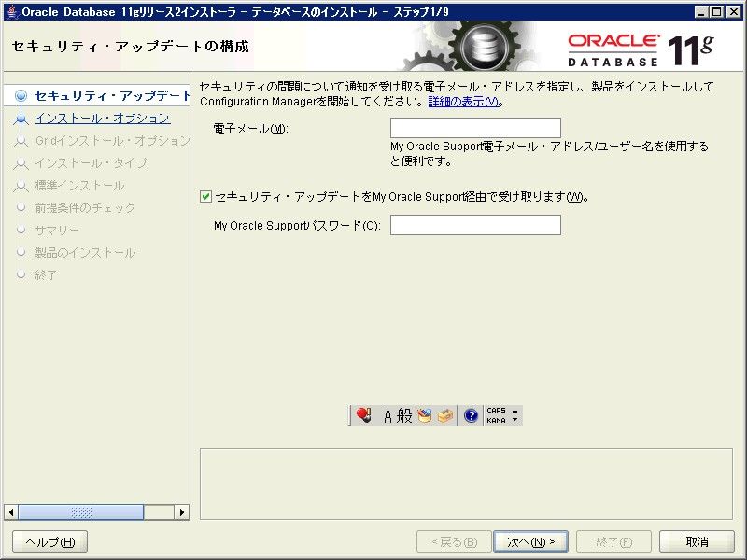Select the インストール・オプション step in the sidebar

102,119
